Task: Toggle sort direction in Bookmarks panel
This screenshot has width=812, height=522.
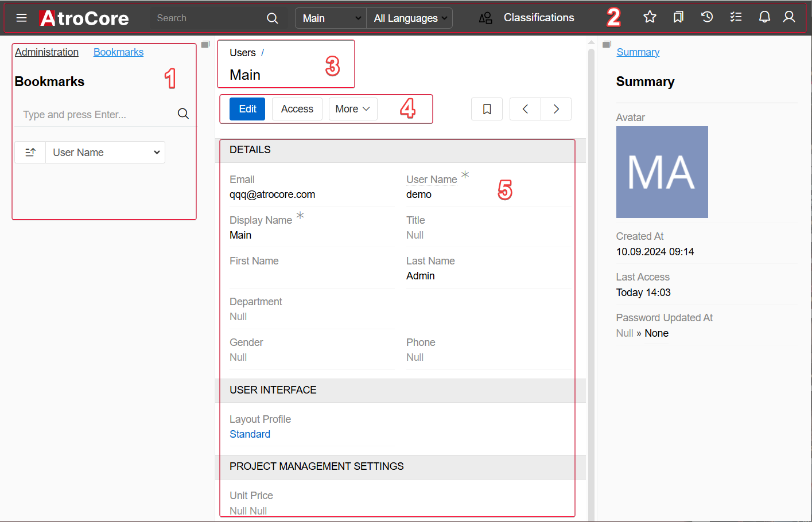Action: click(x=30, y=153)
